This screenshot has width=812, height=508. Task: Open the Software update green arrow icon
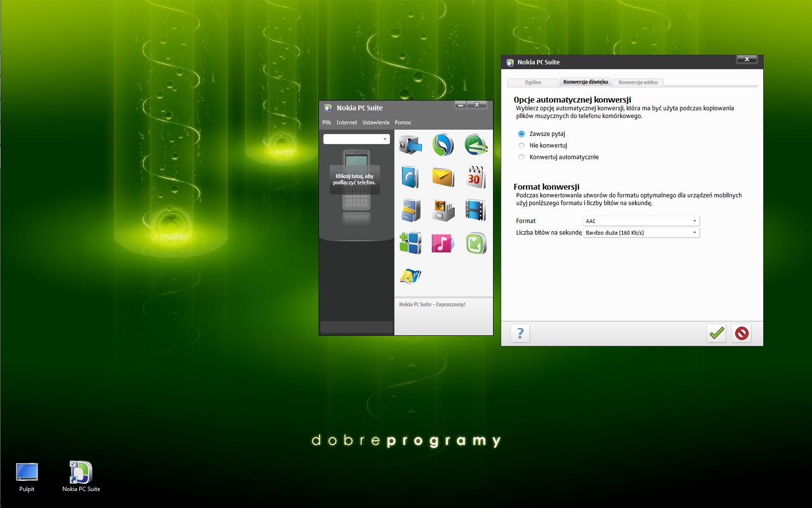pyautogui.click(x=476, y=243)
